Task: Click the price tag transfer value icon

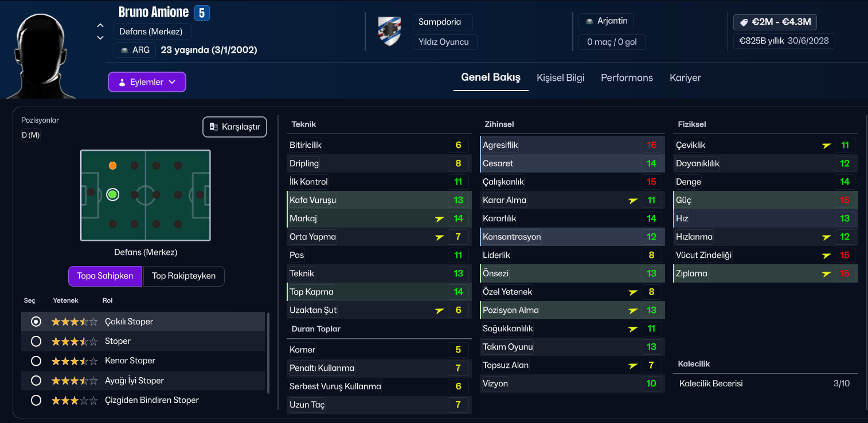Action: pos(744,22)
